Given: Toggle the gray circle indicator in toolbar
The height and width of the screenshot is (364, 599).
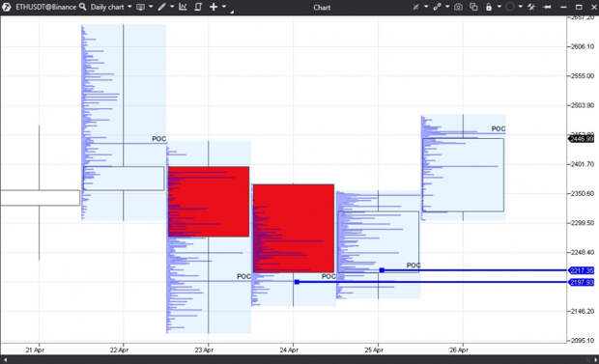Looking at the screenshot, I should [509, 7].
